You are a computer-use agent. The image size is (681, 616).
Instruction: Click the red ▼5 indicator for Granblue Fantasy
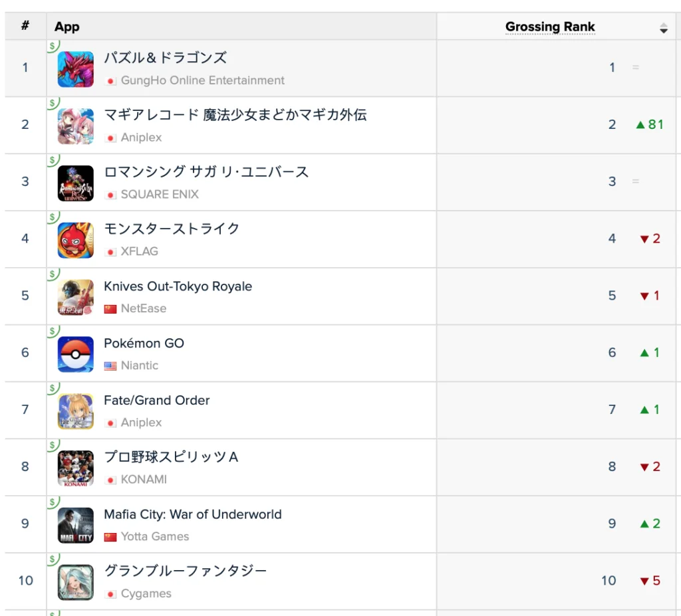tap(648, 581)
